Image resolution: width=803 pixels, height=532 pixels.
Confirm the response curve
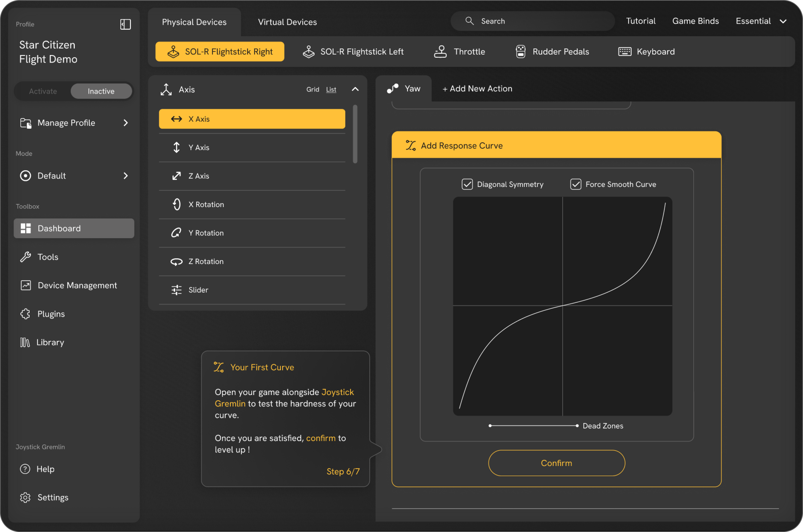tap(557, 463)
